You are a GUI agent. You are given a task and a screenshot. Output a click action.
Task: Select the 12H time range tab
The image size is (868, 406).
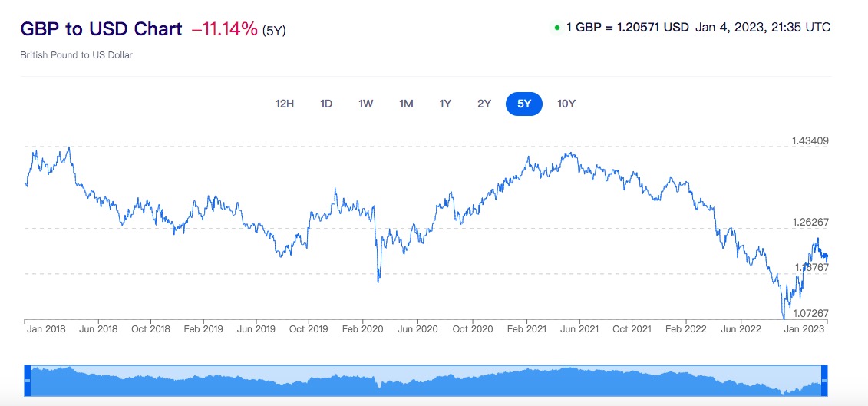285,104
